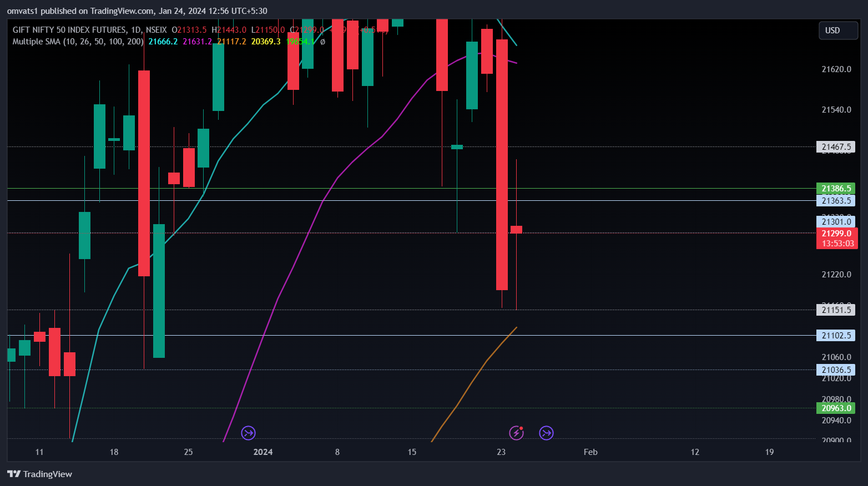The height and width of the screenshot is (486, 868).
Task: Click the 21540.0 price axis value
Action: point(836,110)
